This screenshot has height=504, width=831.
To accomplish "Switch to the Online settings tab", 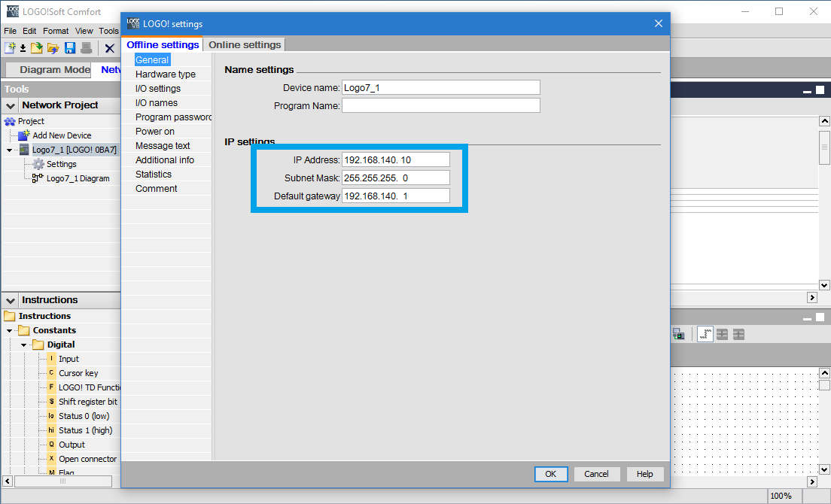I will [245, 45].
